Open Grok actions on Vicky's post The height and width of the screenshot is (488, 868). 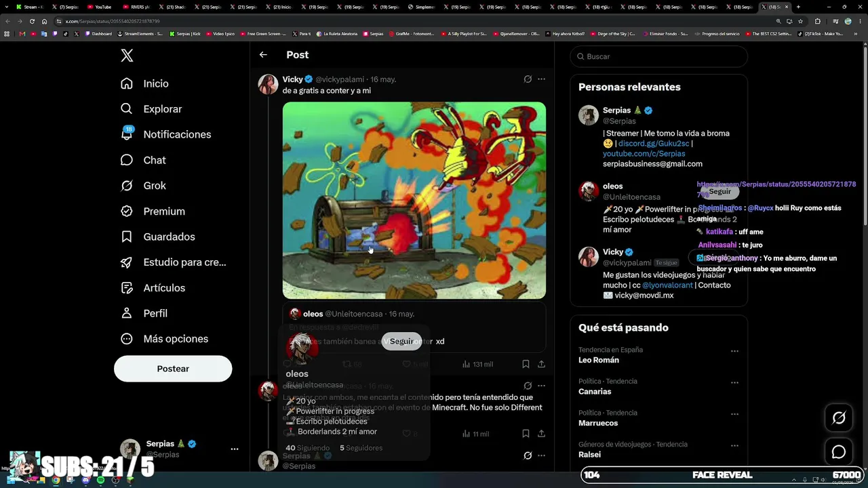coord(528,79)
